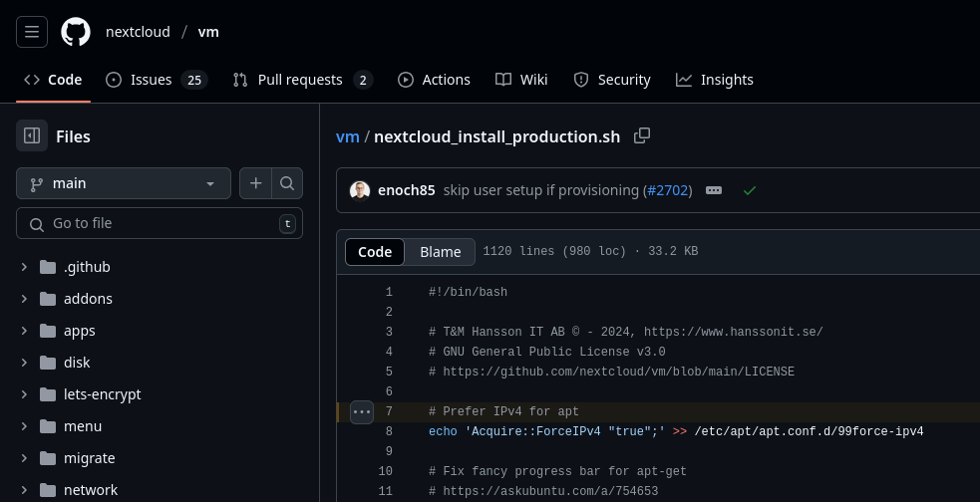Select line number 8
Screen dimensions: 980x502
click(x=389, y=431)
